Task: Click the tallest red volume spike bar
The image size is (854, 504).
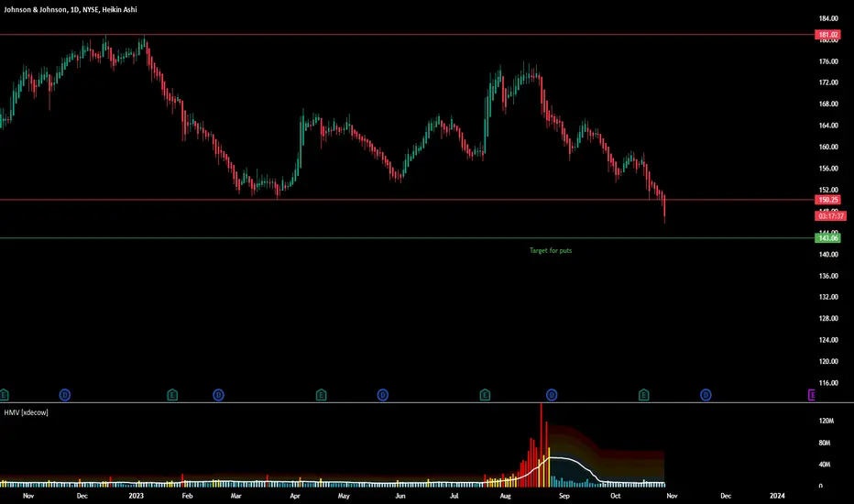Action: [x=542, y=445]
